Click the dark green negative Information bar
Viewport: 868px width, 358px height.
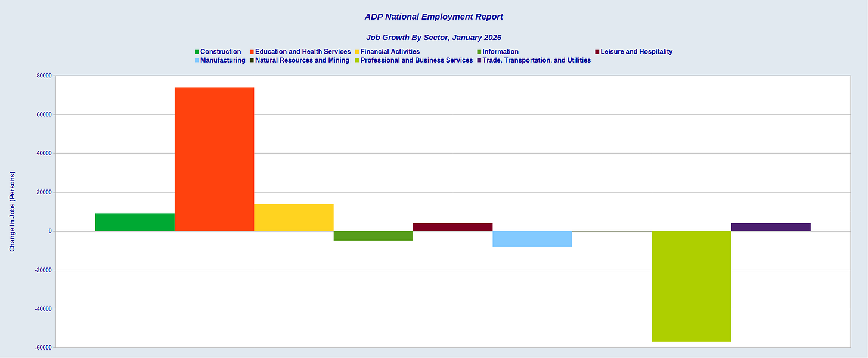[x=373, y=236]
